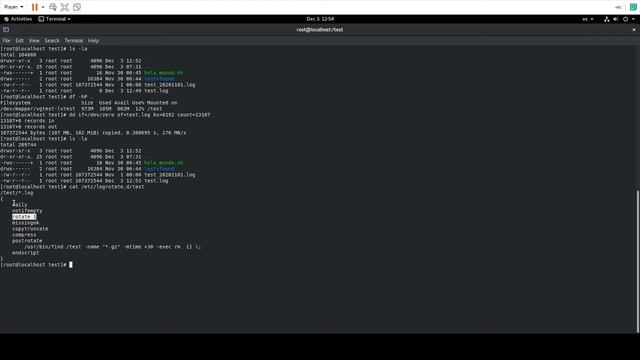Expand the system menu arrow next to power
The image size is (640, 360).
(633, 19)
